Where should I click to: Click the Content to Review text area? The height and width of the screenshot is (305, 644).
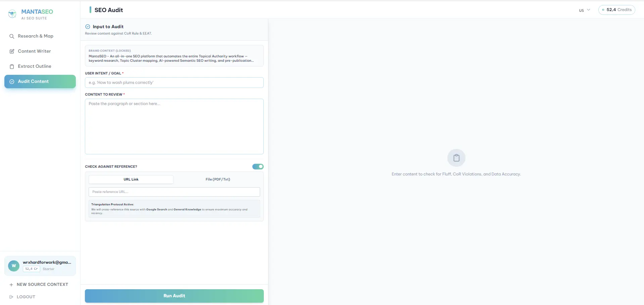[174, 126]
